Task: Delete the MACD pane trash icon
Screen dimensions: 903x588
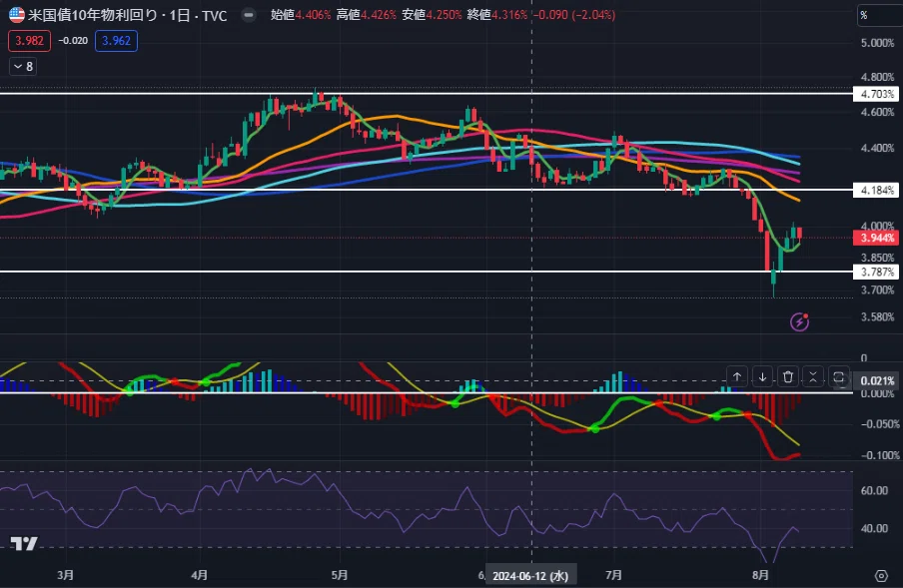Action: [788, 376]
